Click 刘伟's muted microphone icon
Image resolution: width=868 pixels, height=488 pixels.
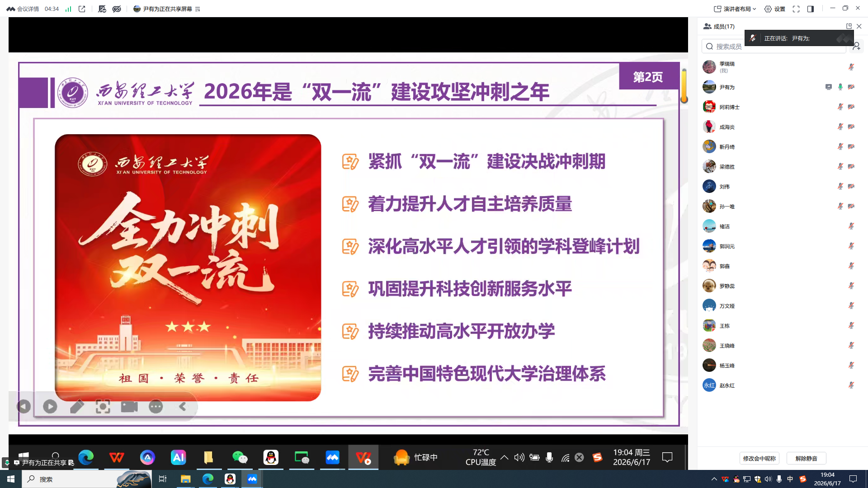click(840, 186)
